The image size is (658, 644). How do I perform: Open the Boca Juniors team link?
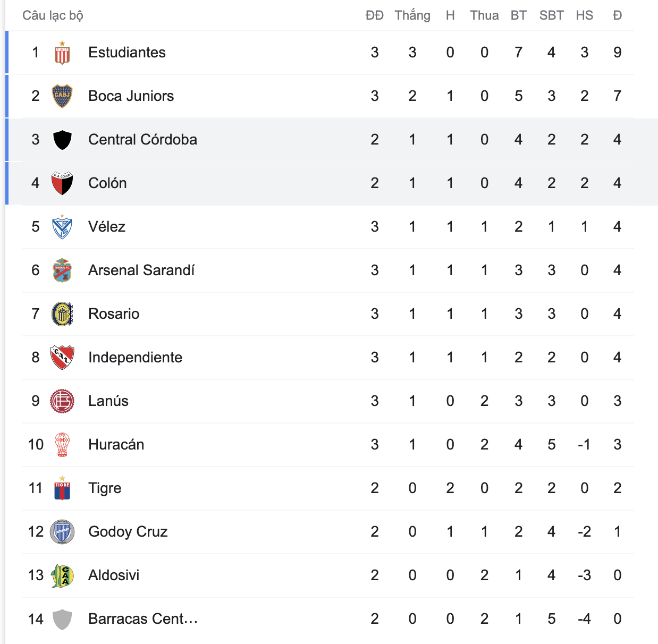[131, 96]
